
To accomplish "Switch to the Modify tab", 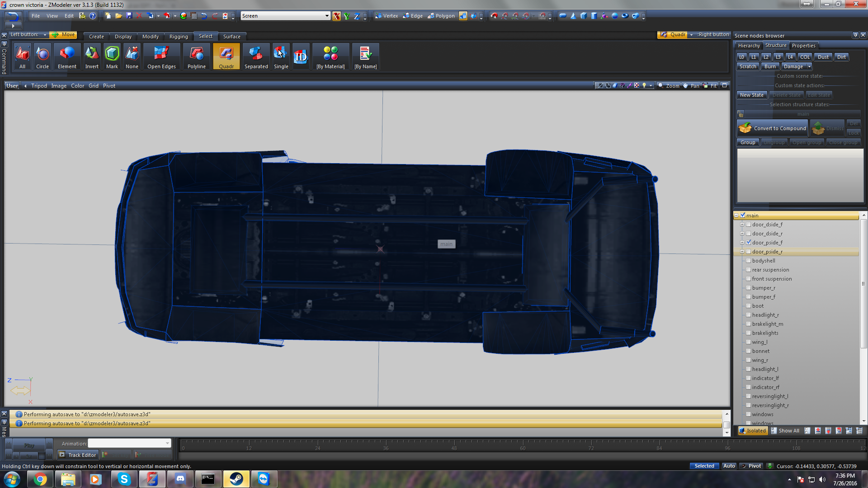I will 150,37.
